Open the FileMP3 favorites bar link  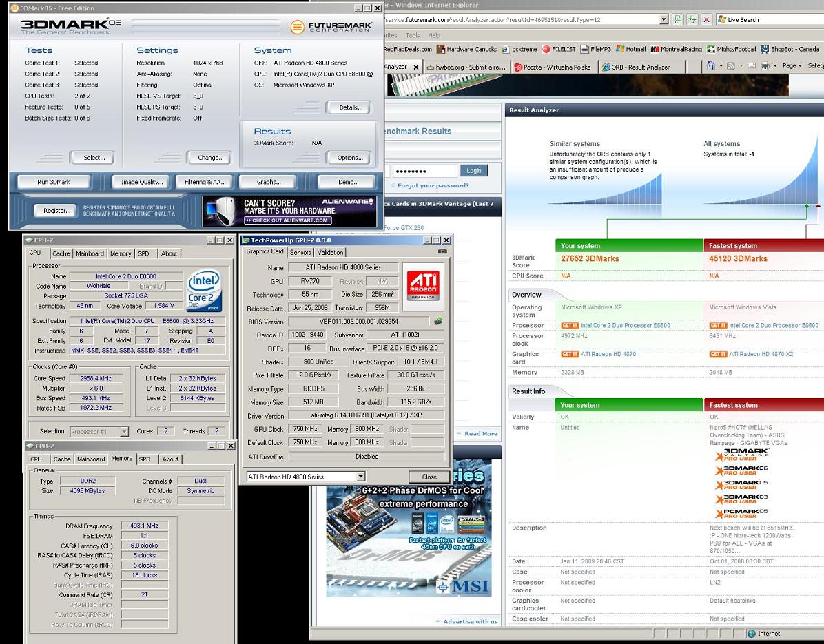tap(595, 49)
